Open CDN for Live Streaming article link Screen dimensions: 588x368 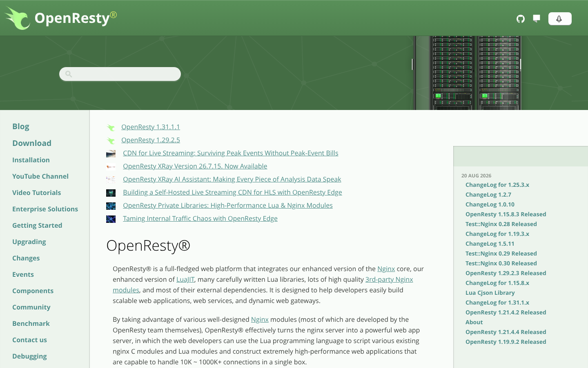click(231, 153)
